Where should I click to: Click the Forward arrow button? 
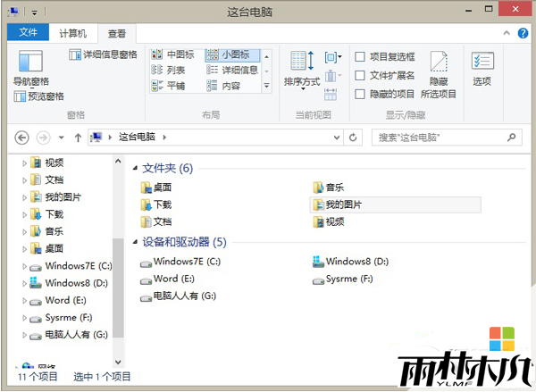43,138
